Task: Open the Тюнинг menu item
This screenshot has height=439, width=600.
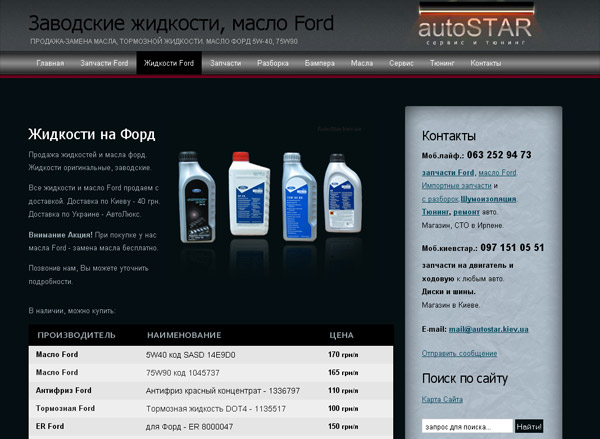Action: [x=442, y=63]
